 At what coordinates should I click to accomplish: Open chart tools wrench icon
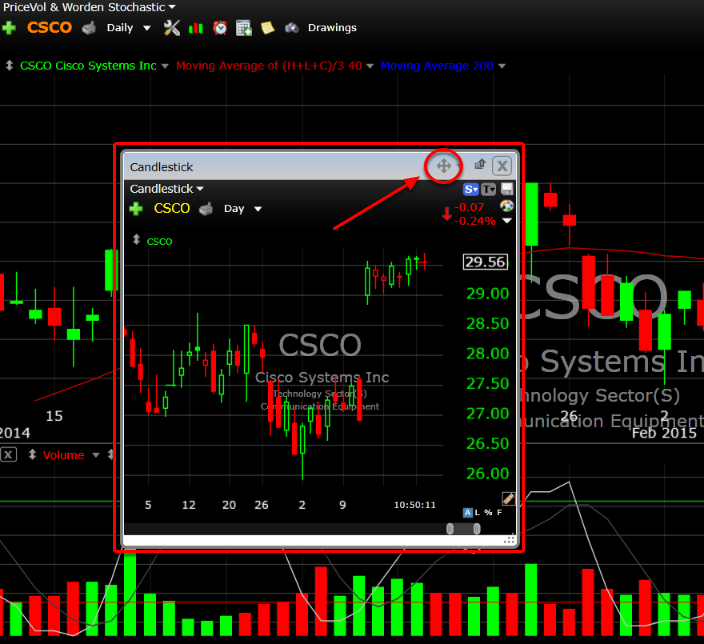coord(172,28)
